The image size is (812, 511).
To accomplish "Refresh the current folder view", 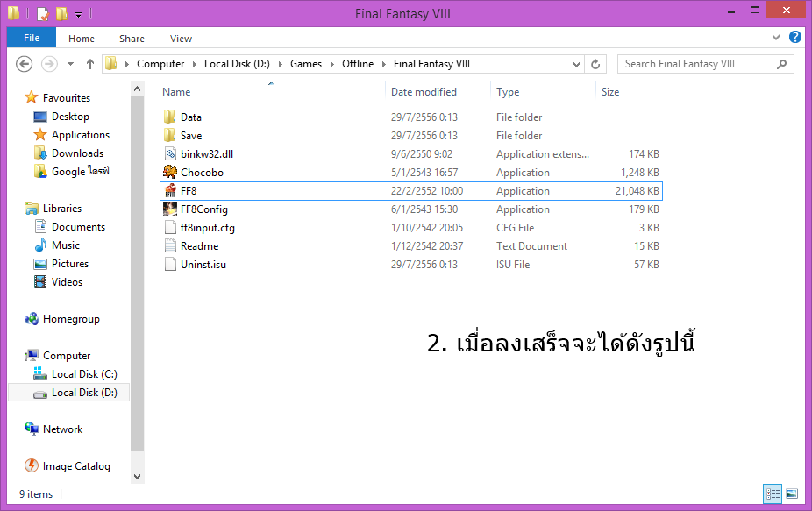I will [595, 64].
